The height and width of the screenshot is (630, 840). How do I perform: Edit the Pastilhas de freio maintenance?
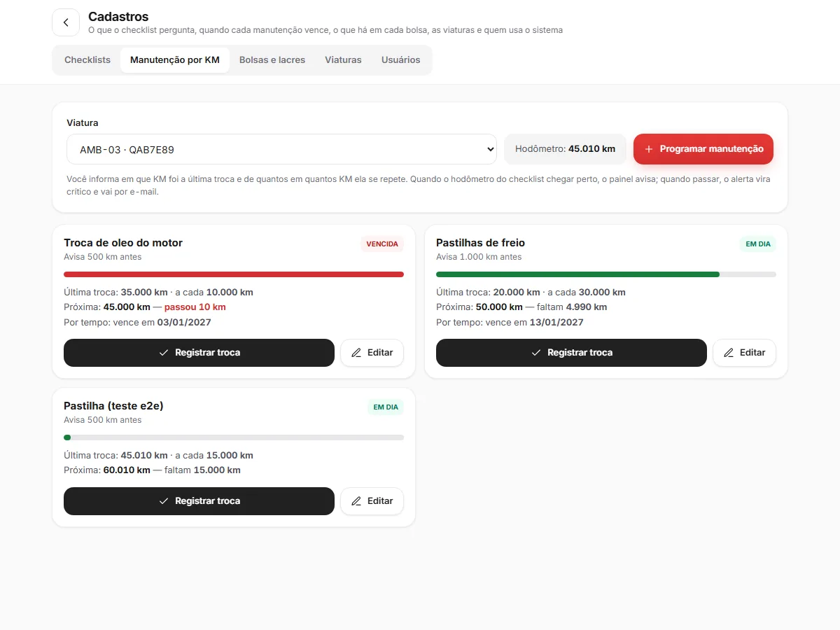click(x=744, y=353)
